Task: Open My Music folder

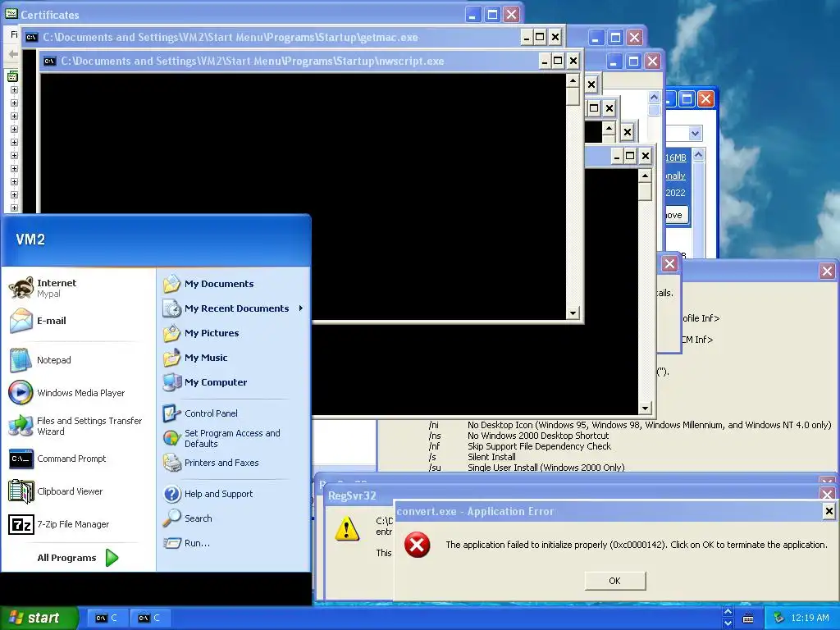Action: click(234, 358)
